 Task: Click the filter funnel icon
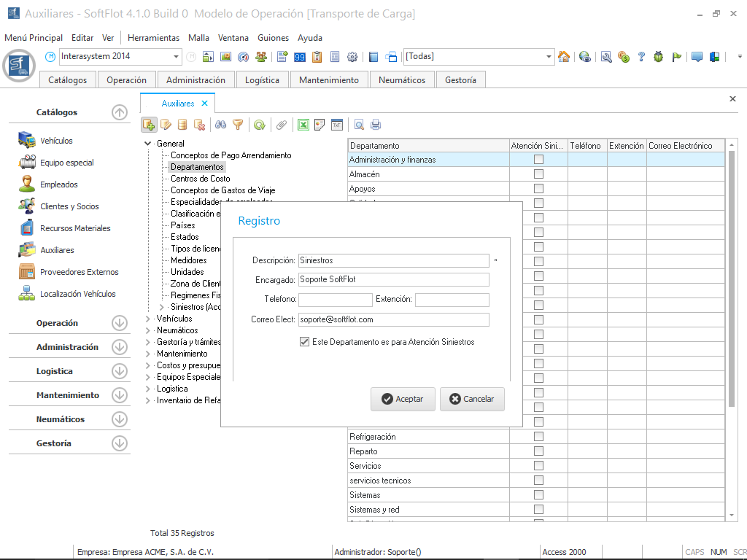tap(238, 125)
